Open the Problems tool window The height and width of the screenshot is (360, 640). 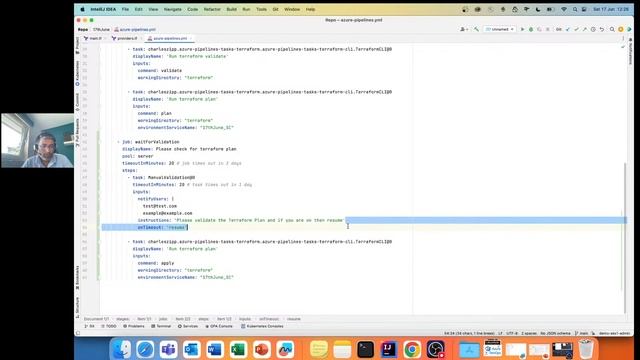click(x=134, y=327)
